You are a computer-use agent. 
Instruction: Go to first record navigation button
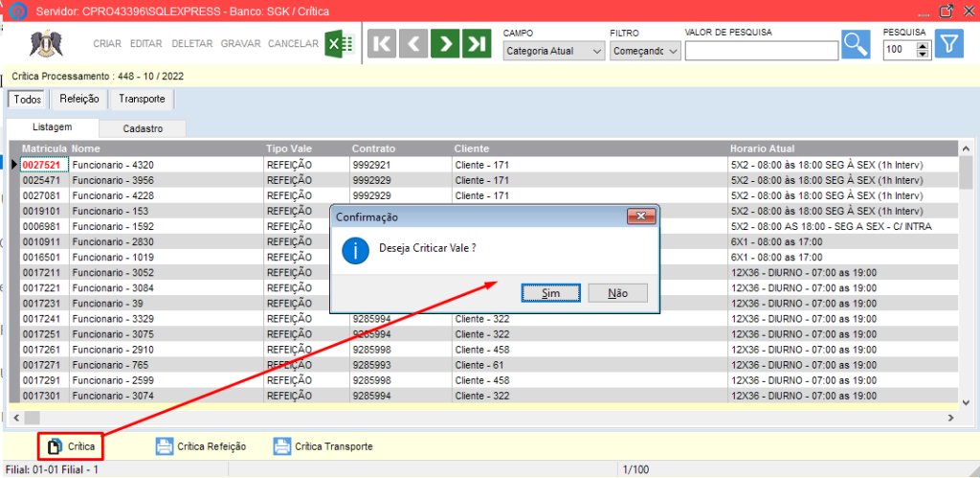click(x=382, y=44)
